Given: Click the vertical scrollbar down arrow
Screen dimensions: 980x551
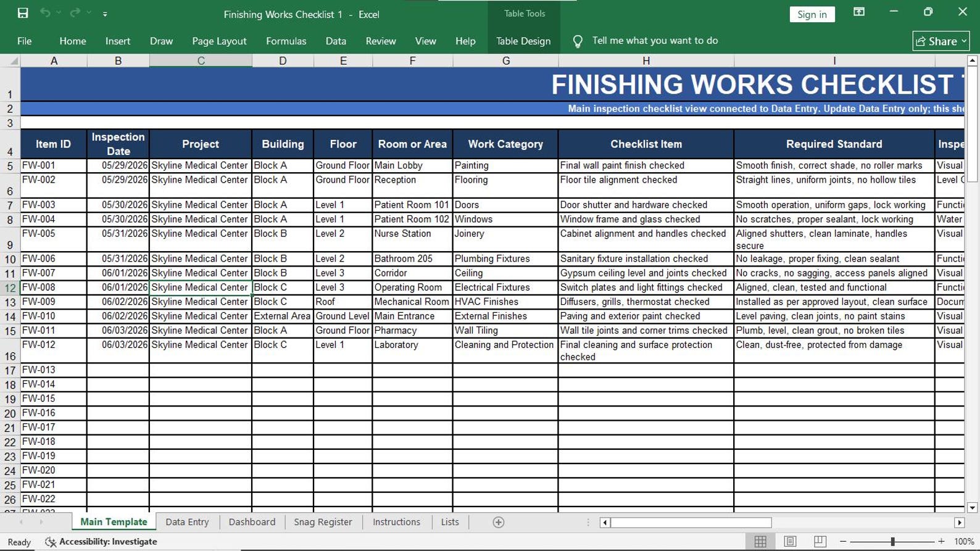Looking at the screenshot, I should pos(972,508).
